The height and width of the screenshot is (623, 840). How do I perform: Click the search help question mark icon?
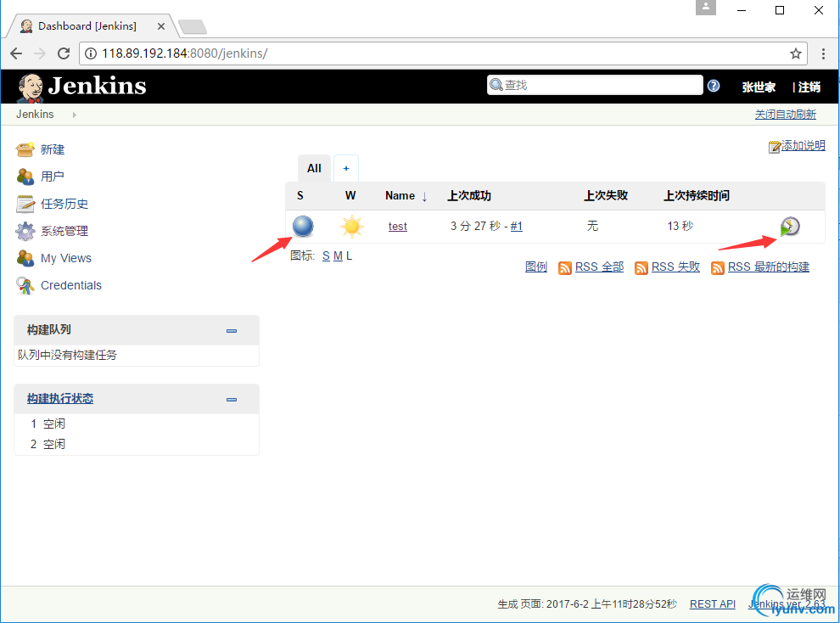tap(714, 86)
